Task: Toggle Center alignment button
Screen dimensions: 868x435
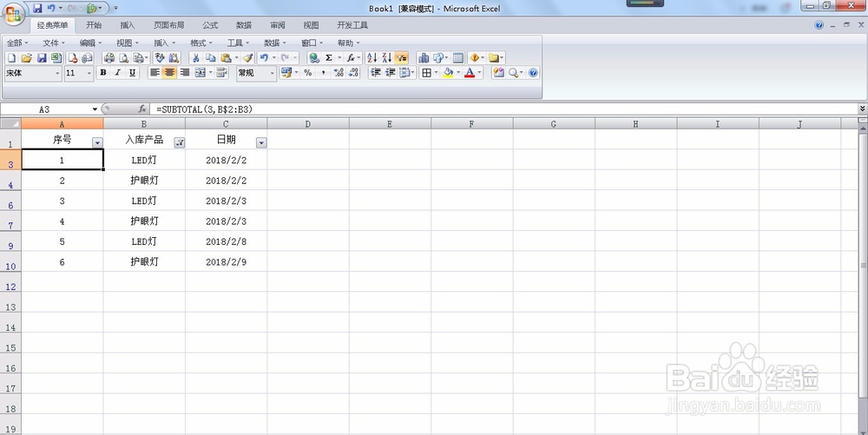Action: point(169,73)
